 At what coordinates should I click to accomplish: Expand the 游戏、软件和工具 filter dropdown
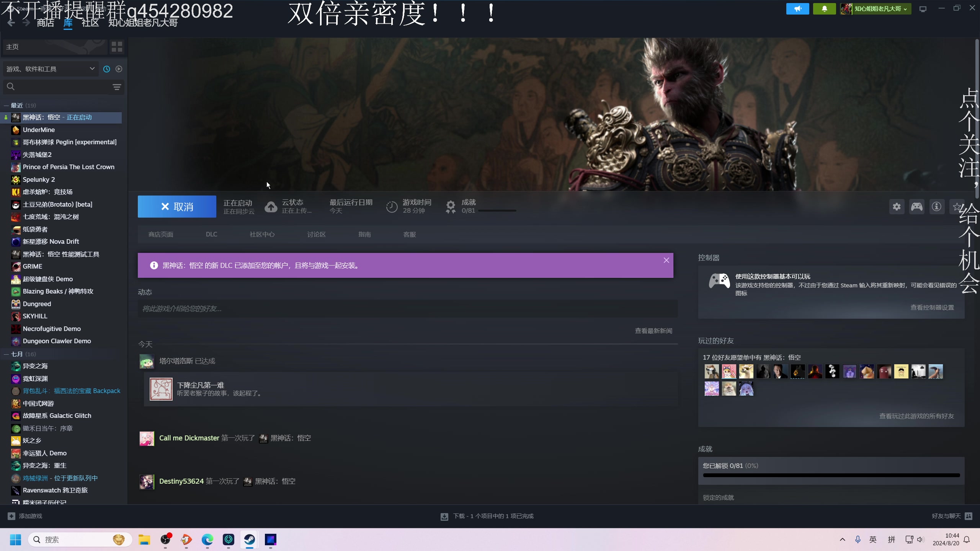(51, 69)
